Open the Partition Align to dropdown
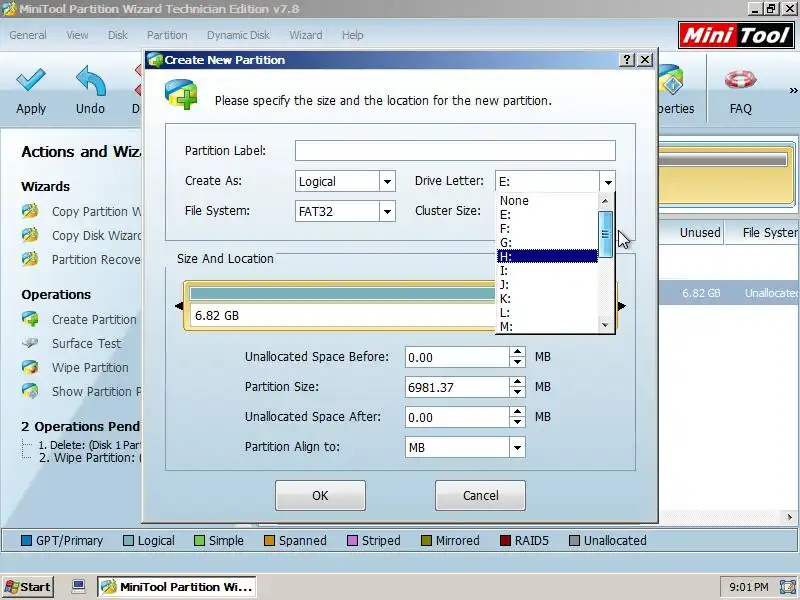 coord(517,447)
